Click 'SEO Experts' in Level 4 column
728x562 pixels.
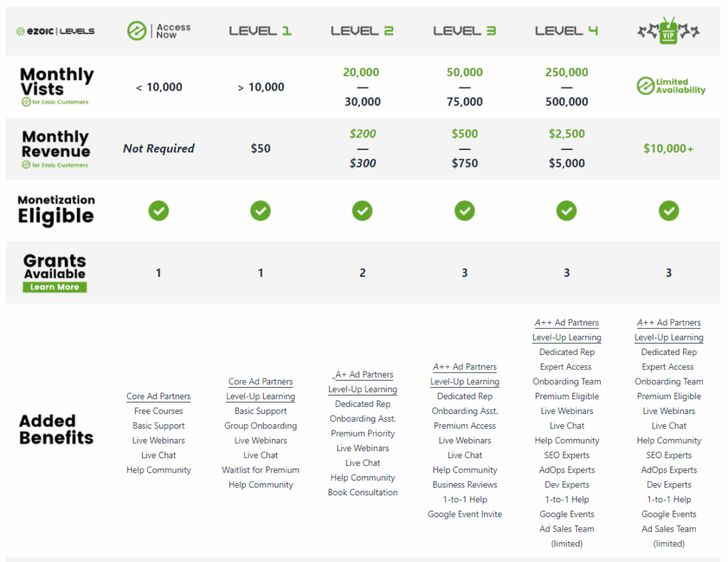[x=567, y=455]
